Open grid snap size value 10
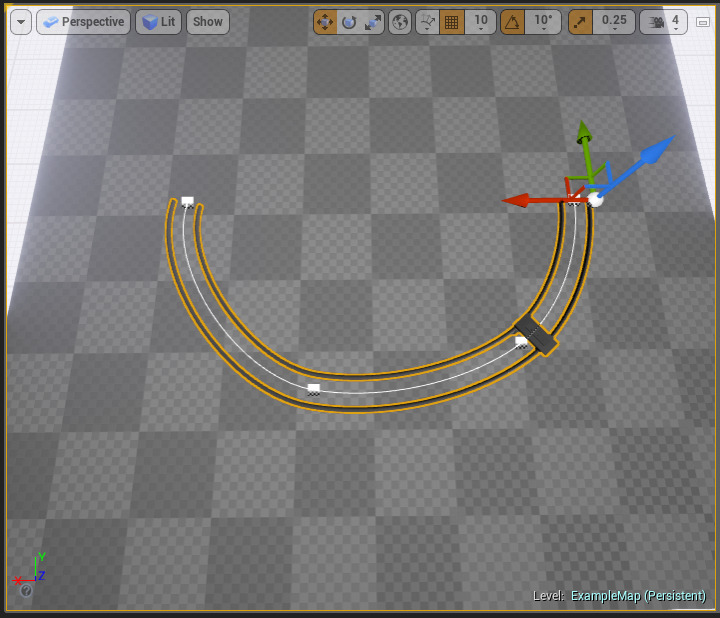 click(x=480, y=22)
